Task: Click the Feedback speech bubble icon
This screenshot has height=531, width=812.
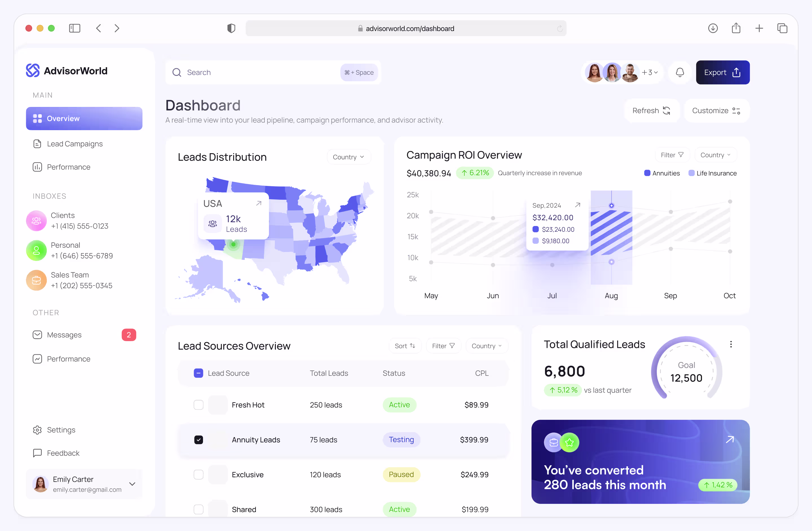Action: tap(37, 453)
